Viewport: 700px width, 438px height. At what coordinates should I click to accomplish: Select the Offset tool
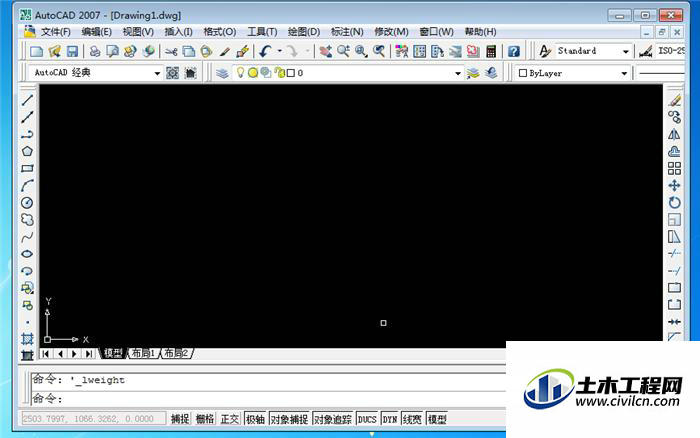[675, 151]
